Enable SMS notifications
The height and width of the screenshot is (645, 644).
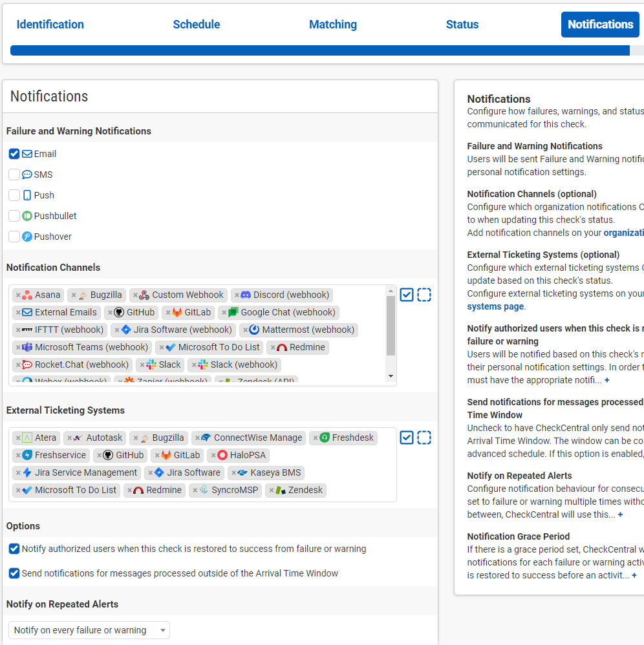click(14, 174)
